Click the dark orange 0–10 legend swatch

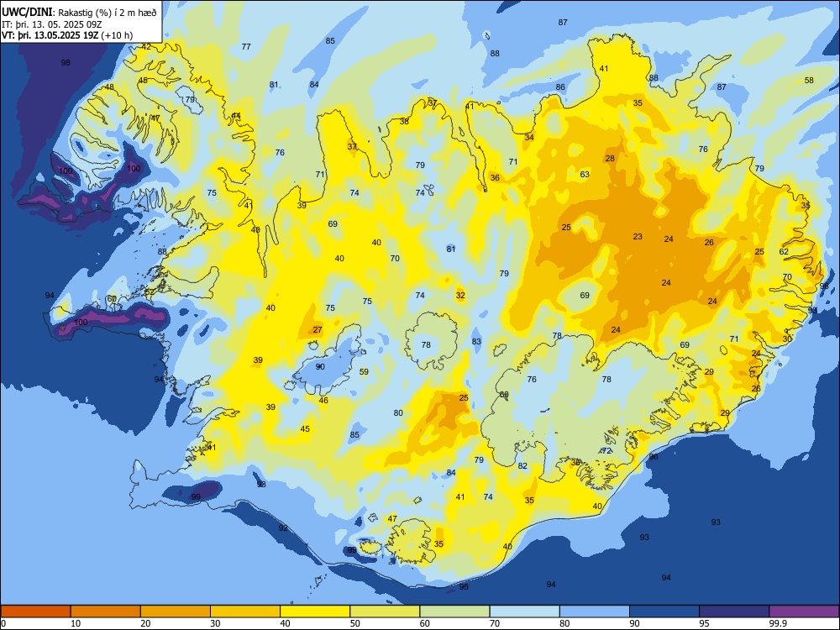[x=35, y=612]
